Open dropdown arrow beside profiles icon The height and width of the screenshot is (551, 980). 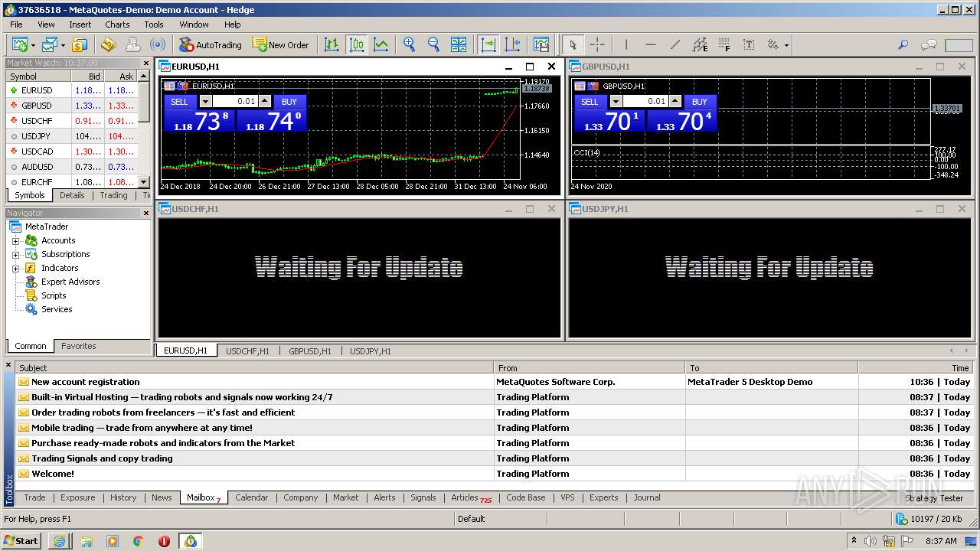pos(63,45)
